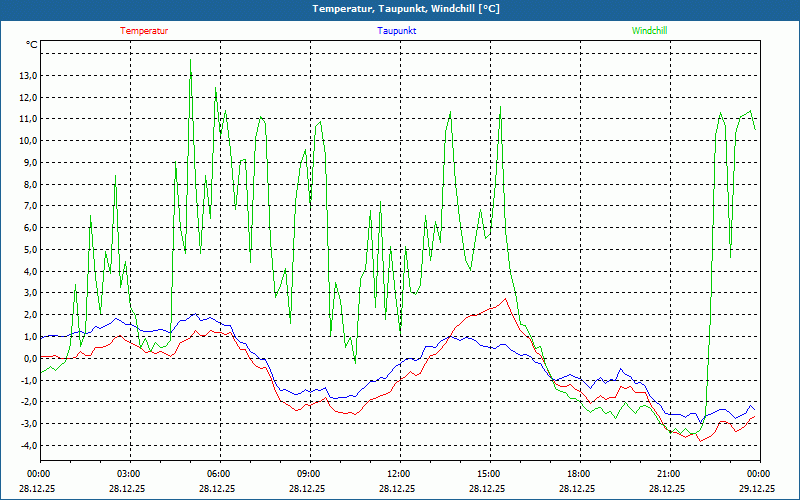Click the 21:00 time axis label
800x500 pixels.
[668, 474]
